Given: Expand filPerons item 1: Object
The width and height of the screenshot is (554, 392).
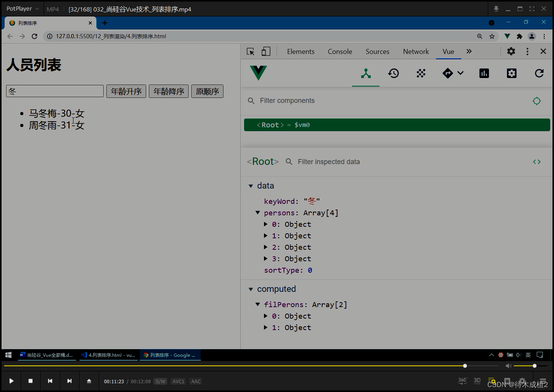Looking at the screenshot, I should pos(266,327).
